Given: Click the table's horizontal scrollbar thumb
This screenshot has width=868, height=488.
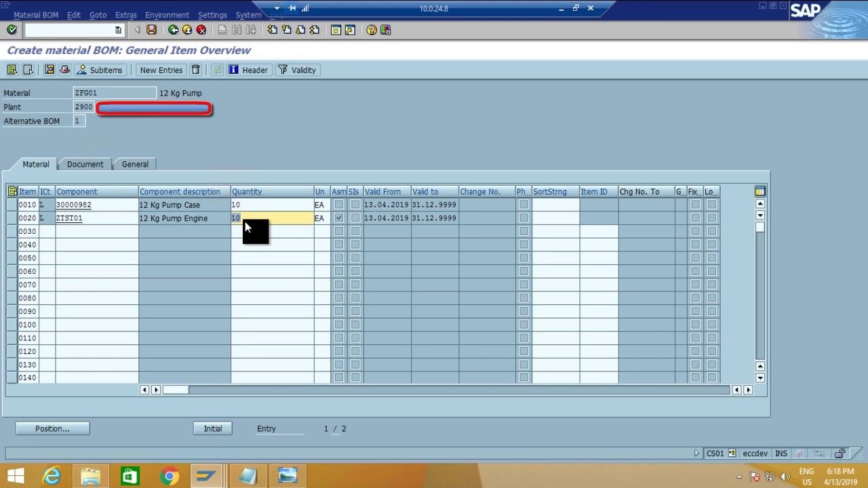Looking at the screenshot, I should pos(176,390).
